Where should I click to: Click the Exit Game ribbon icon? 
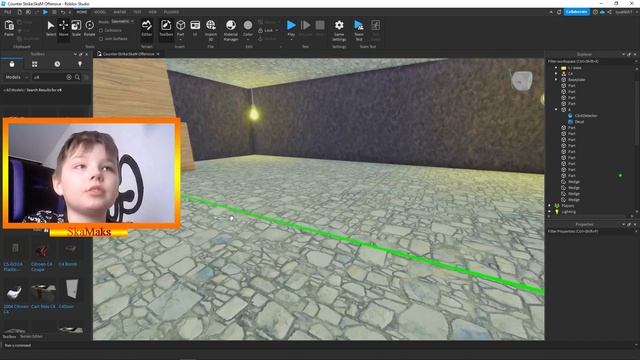[376, 26]
